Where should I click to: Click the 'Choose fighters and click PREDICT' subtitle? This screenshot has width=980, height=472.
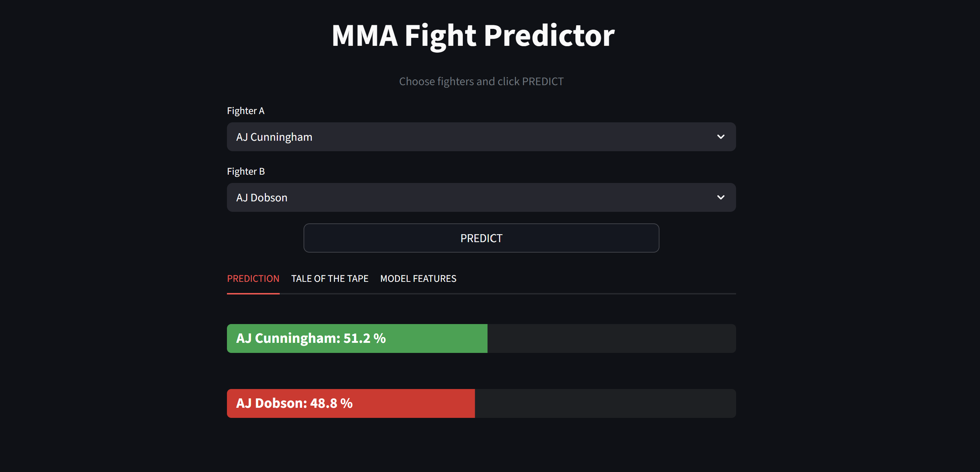point(481,81)
